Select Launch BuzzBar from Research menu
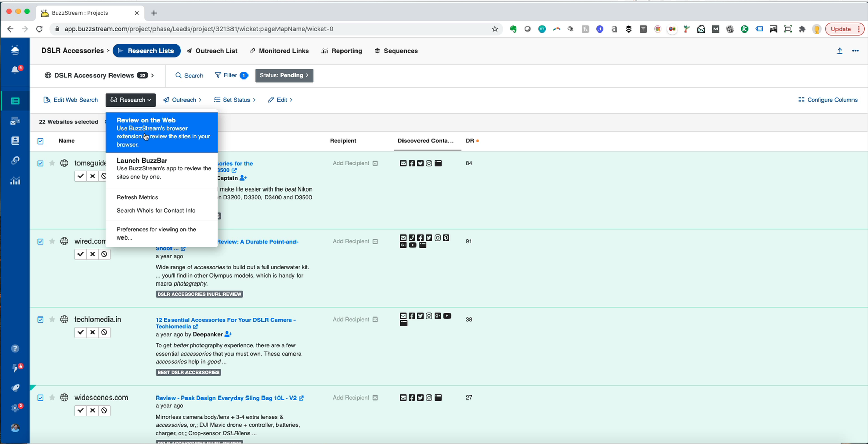Screen dimensions: 868x444 [x=142, y=161]
